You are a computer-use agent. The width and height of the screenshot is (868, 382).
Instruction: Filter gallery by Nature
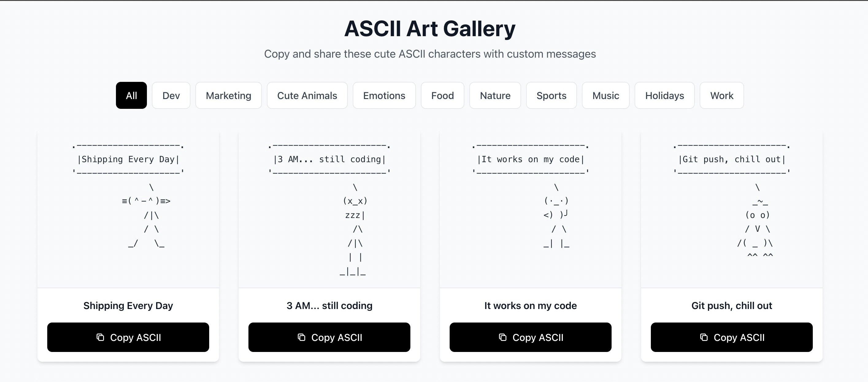[495, 95]
